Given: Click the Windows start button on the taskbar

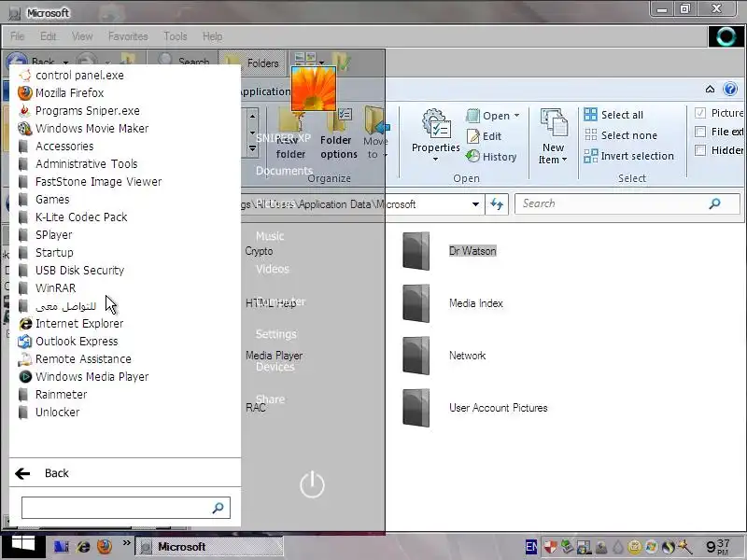Looking at the screenshot, I should tap(22, 546).
